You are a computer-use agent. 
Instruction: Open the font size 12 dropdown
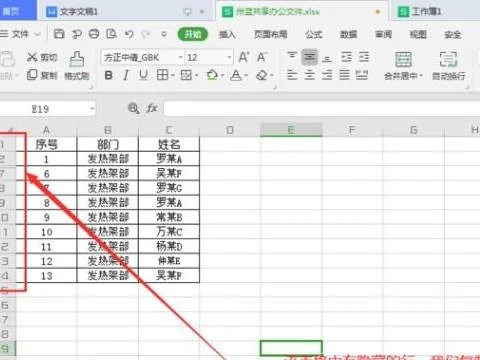(229, 57)
